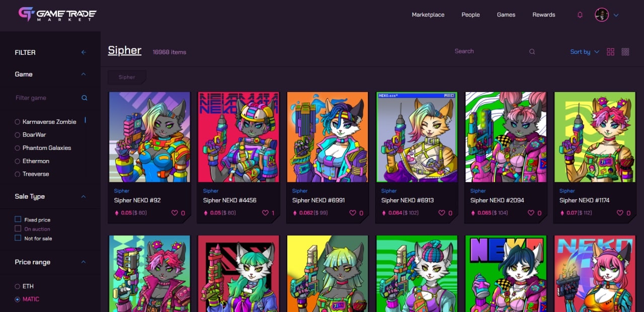Open the Rewards menu
Screen dimensions: 644x312
click(544, 15)
